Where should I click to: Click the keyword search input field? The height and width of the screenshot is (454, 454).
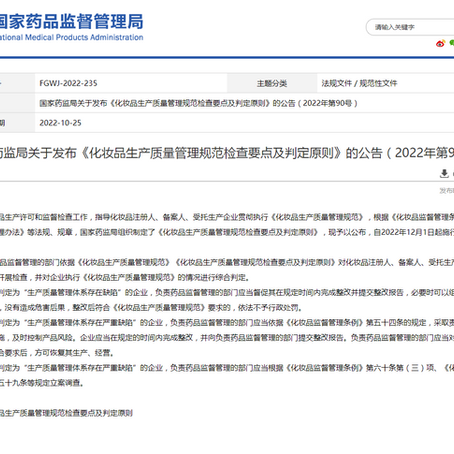410,27
